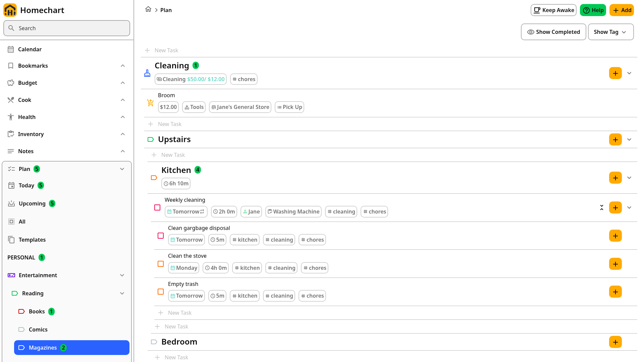
Task: Click the Bedroom gray tag icon
Action: pyautogui.click(x=154, y=342)
